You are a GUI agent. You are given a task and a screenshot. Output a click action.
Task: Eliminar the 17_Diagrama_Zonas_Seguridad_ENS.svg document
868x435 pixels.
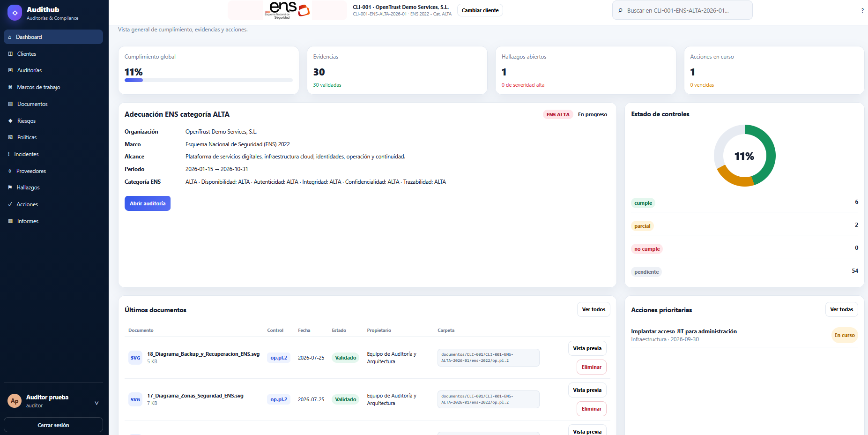pyautogui.click(x=591, y=409)
